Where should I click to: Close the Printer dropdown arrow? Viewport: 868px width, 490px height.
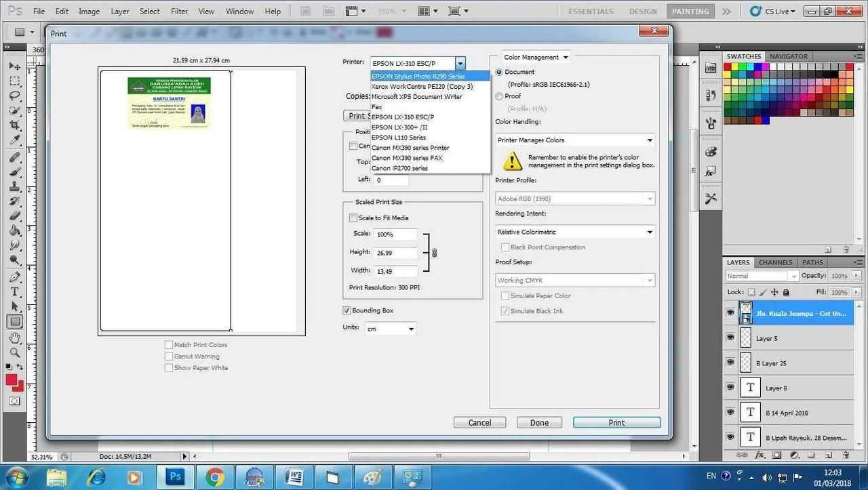(x=460, y=63)
